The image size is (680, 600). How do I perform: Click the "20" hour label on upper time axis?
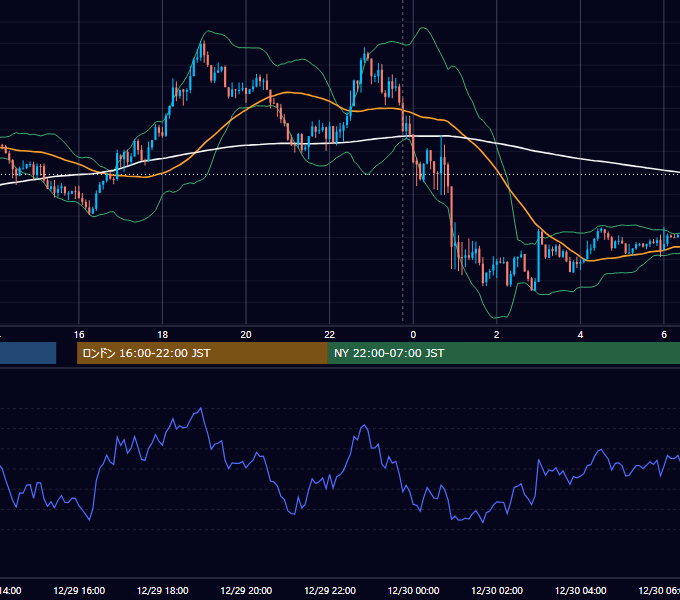coord(246,335)
